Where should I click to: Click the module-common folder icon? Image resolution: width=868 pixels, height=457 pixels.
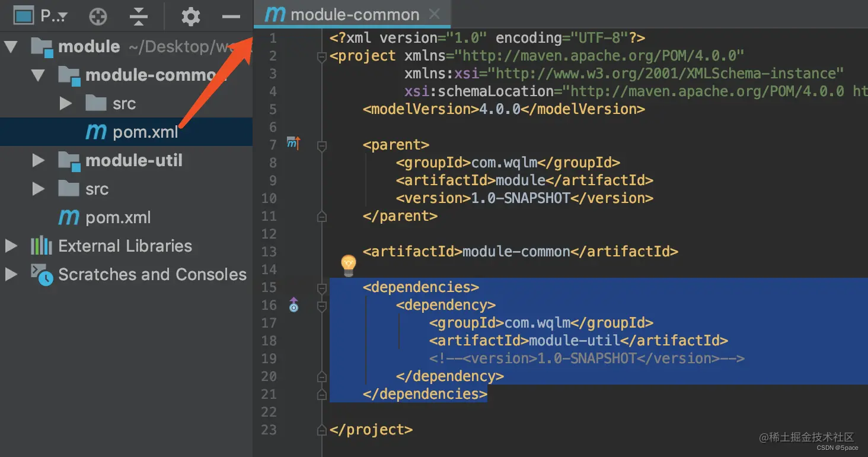(x=69, y=75)
